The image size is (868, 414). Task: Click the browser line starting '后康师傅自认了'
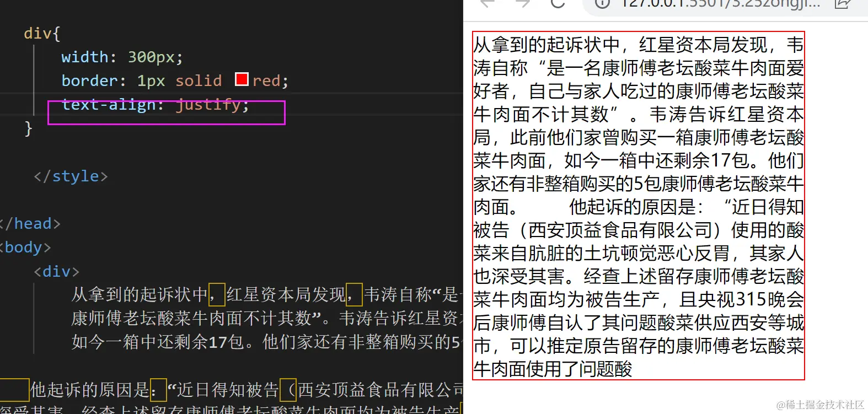pyautogui.click(x=639, y=322)
